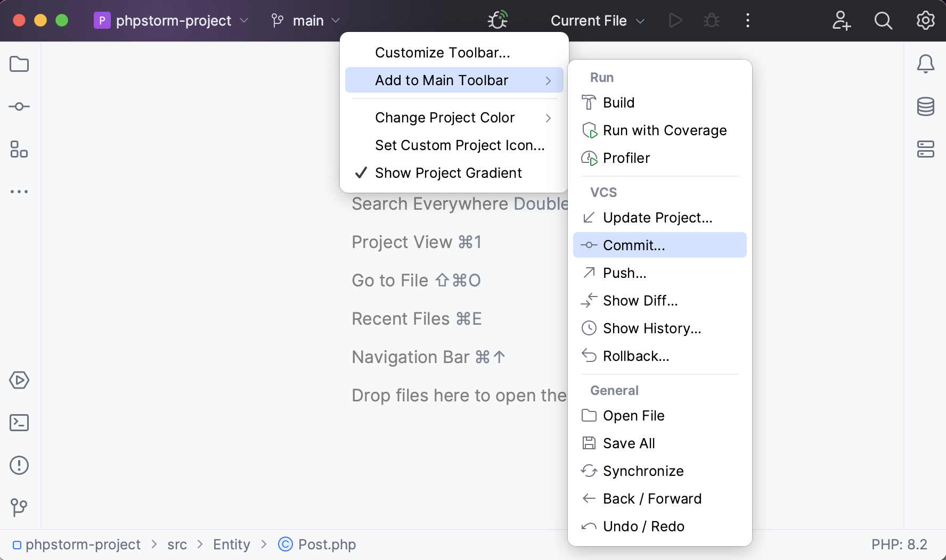Open the Version Control tool window

19,507
